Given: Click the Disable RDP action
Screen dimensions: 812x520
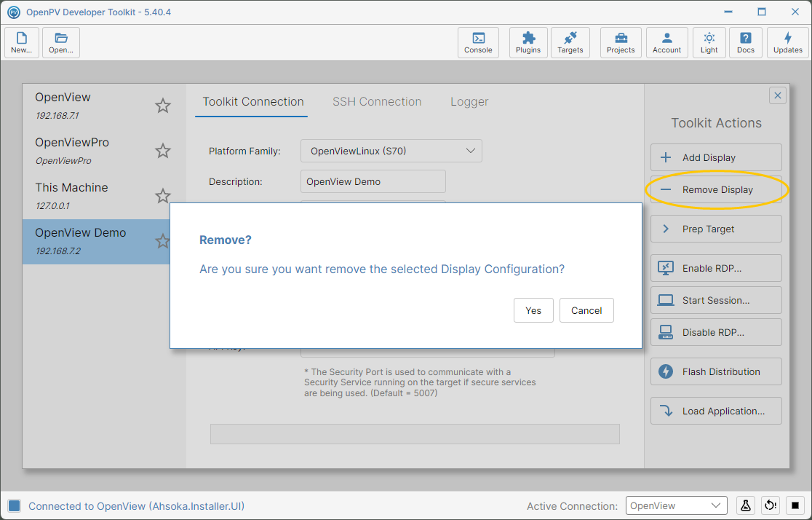Looking at the screenshot, I should pyautogui.click(x=716, y=332).
